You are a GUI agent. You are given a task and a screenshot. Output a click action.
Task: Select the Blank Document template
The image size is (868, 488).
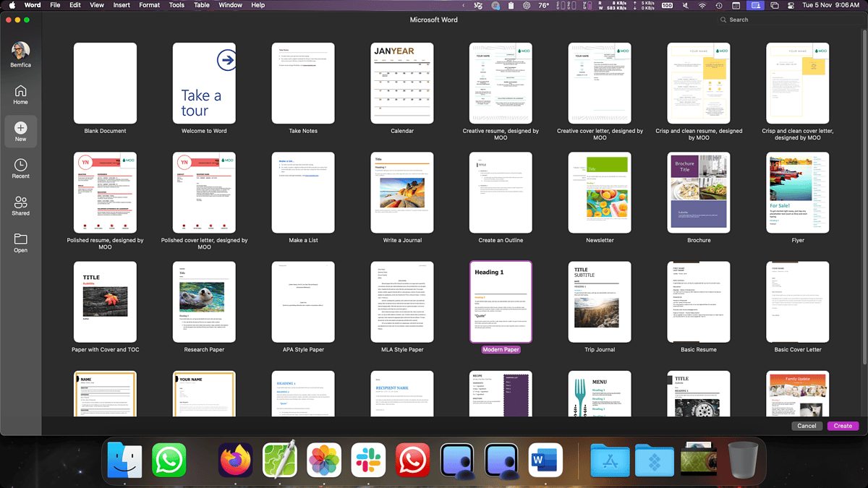point(105,83)
